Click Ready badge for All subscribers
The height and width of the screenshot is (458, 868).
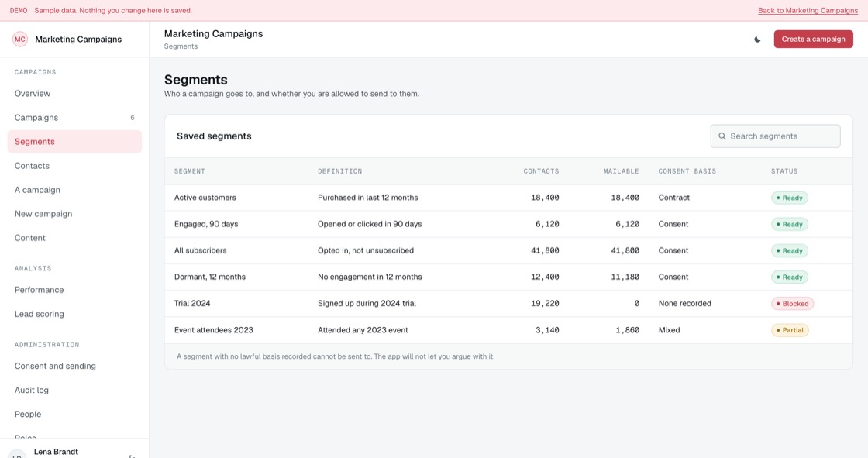click(790, 251)
